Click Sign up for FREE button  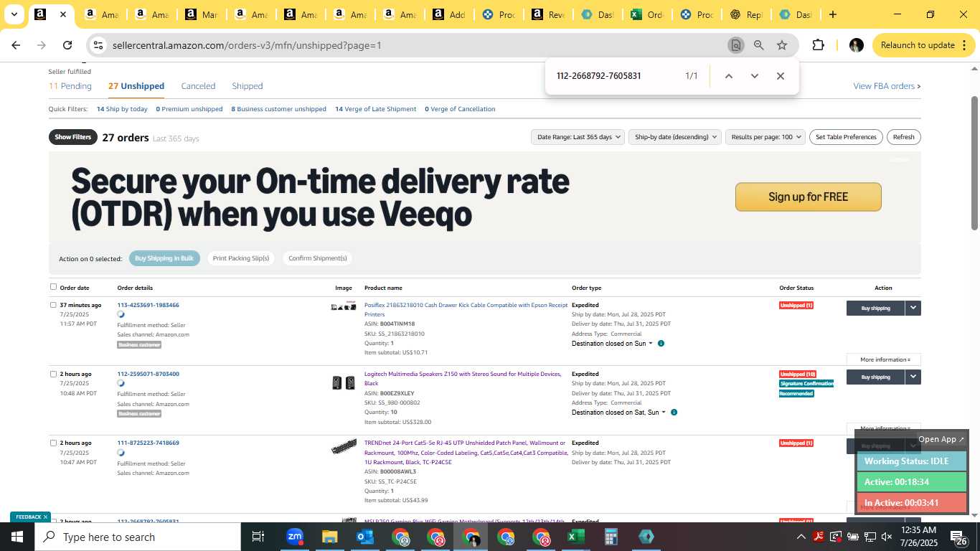click(808, 197)
